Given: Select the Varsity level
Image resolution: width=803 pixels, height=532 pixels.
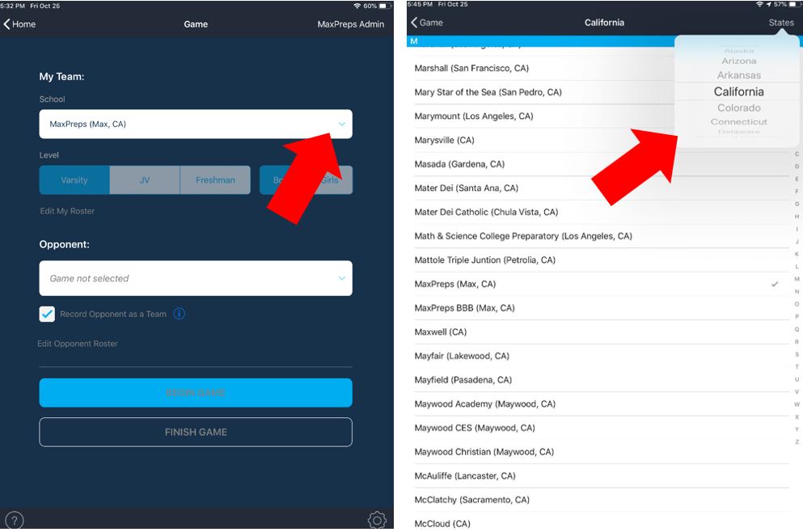Looking at the screenshot, I should [x=74, y=180].
